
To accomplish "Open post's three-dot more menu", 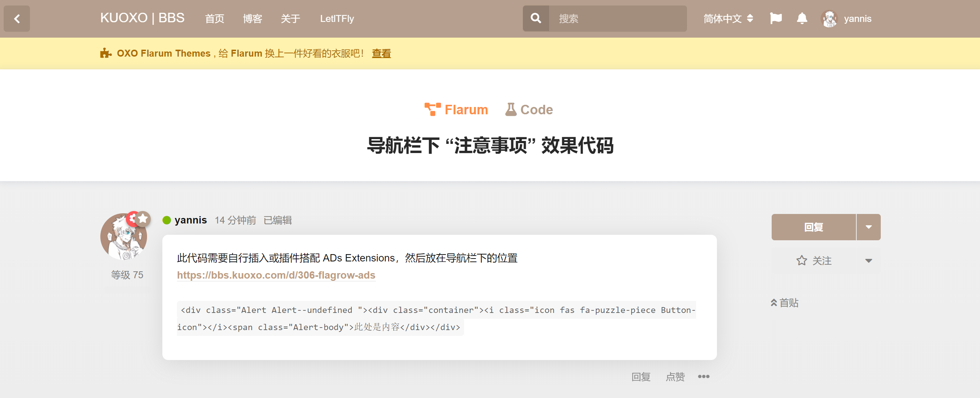I will click(x=703, y=376).
